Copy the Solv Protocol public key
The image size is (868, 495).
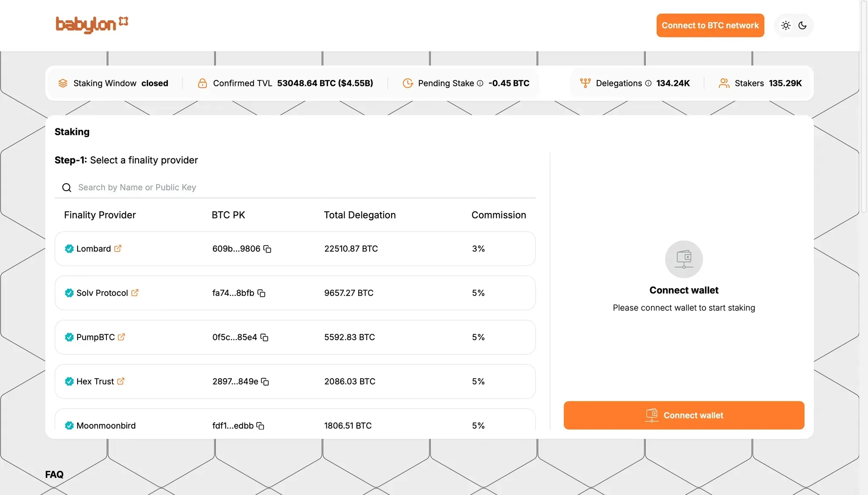point(261,293)
